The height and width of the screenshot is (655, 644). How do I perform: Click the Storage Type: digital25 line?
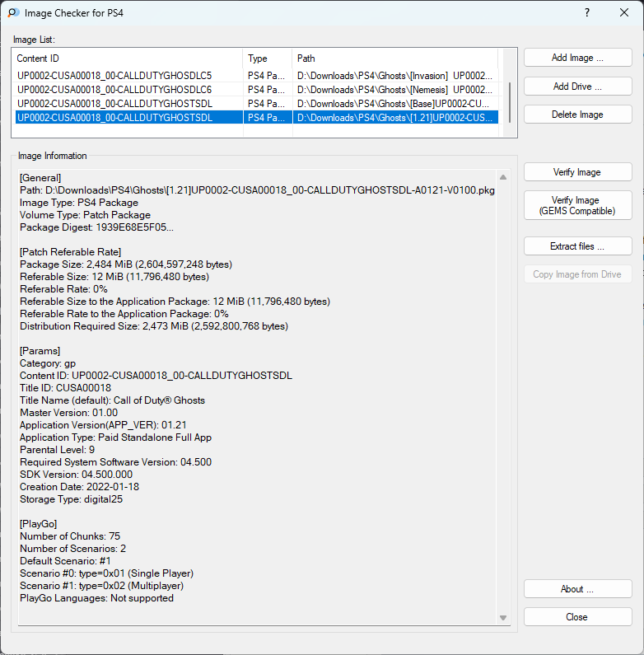[71, 499]
